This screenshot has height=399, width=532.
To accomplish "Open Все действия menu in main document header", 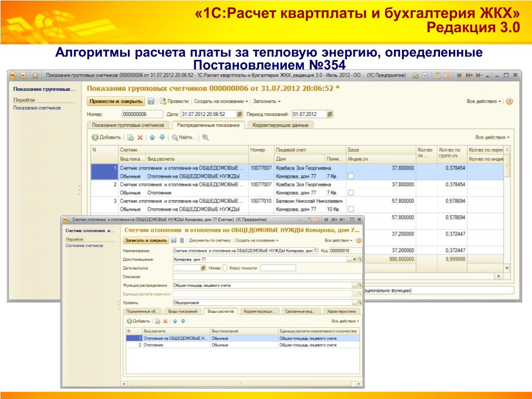I will (x=484, y=101).
